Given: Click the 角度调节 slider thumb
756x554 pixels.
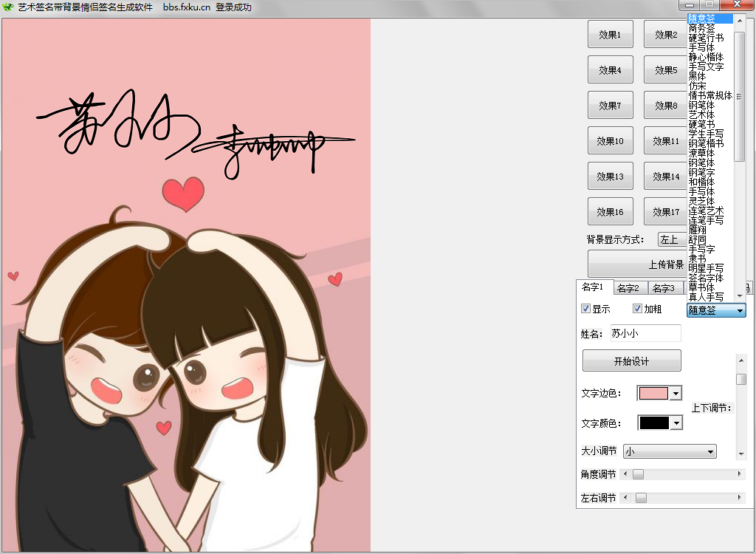Looking at the screenshot, I should (638, 474).
